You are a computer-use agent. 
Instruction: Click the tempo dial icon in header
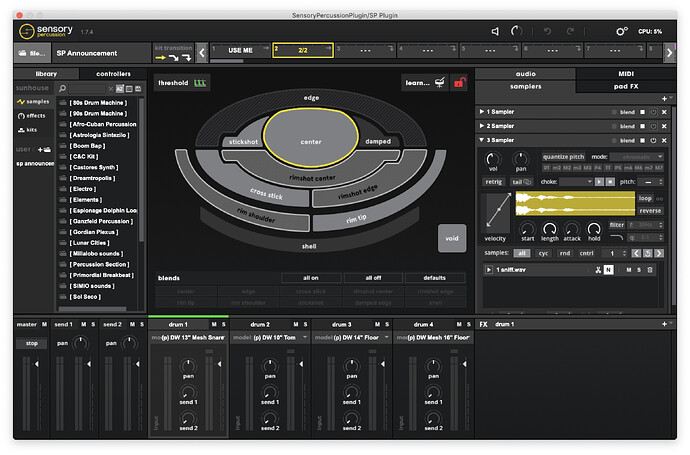coord(516,31)
